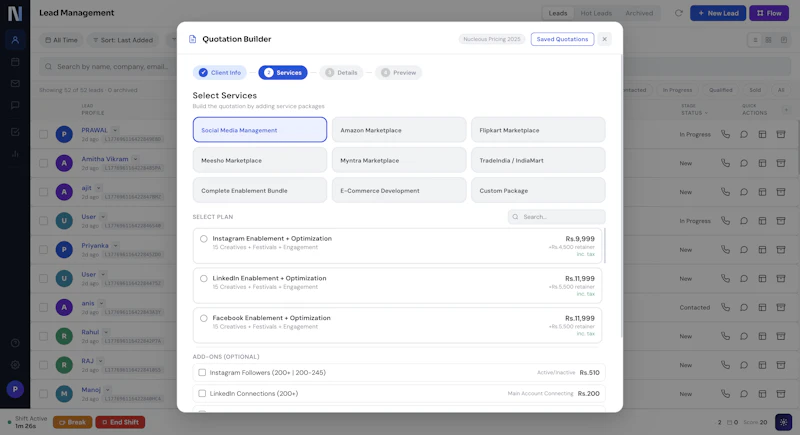Click the plan list scrollbar
This screenshot has height=435, width=800.
605,246
